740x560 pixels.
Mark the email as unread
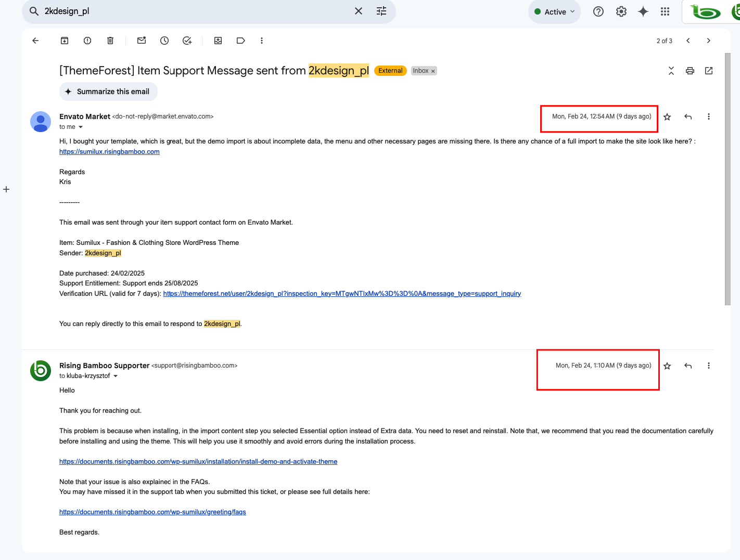(142, 41)
